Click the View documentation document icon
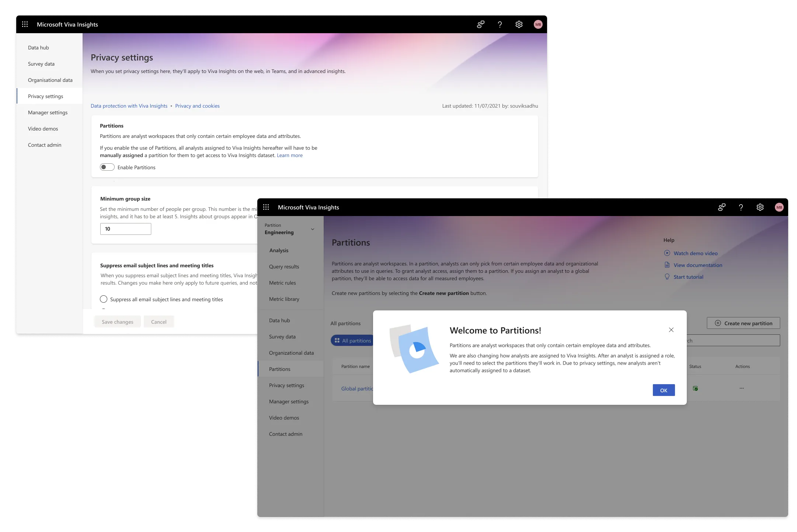797x532 pixels. [667, 265]
